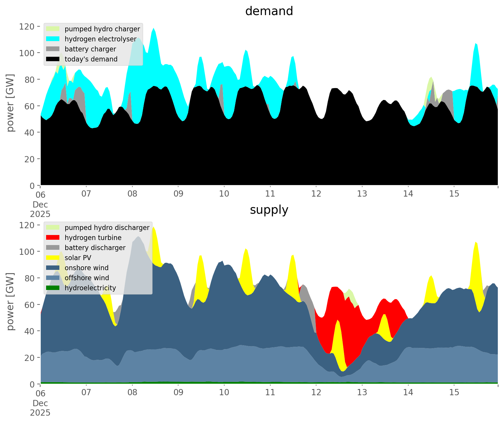Select the offshore wind legend label
The image size is (504, 423).
point(87,278)
